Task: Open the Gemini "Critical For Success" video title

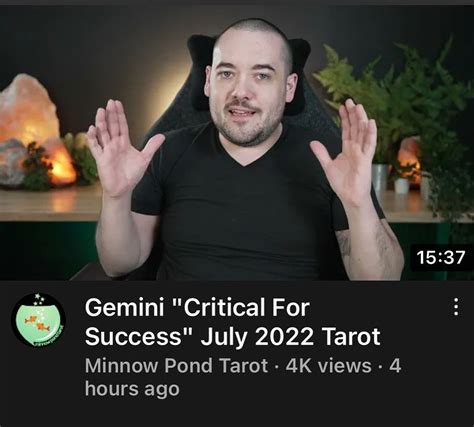Action: coord(232,322)
